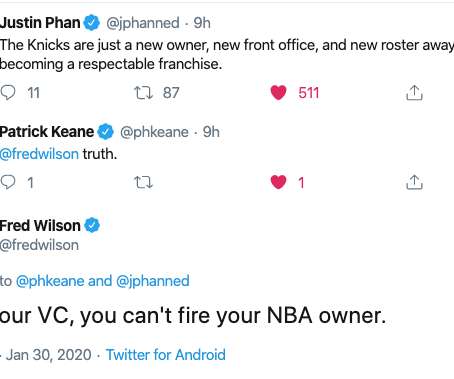
Task: Open Justin Phan's profile name
Action: pos(40,23)
